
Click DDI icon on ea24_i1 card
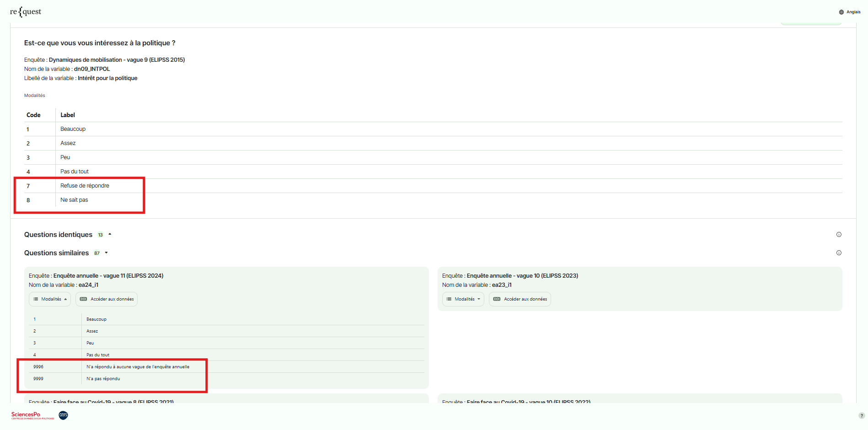(x=83, y=299)
